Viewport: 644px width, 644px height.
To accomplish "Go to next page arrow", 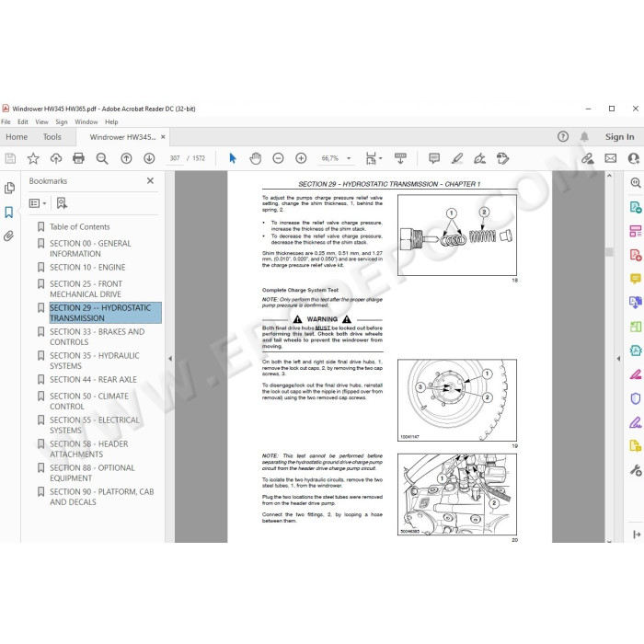I will (149, 158).
